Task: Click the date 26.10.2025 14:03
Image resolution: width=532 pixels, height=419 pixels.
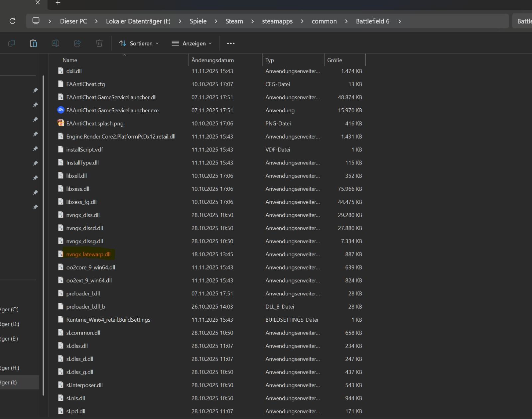Action: point(212,306)
